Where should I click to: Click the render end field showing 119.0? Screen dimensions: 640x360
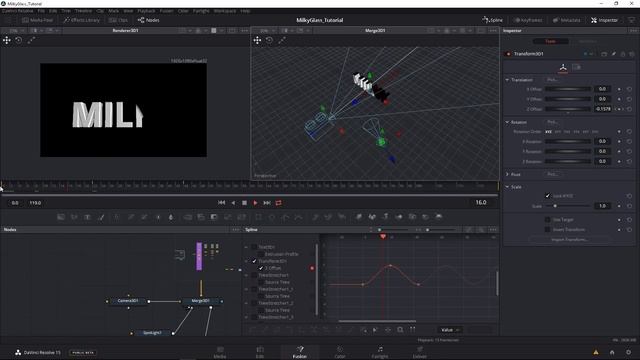[35, 203]
